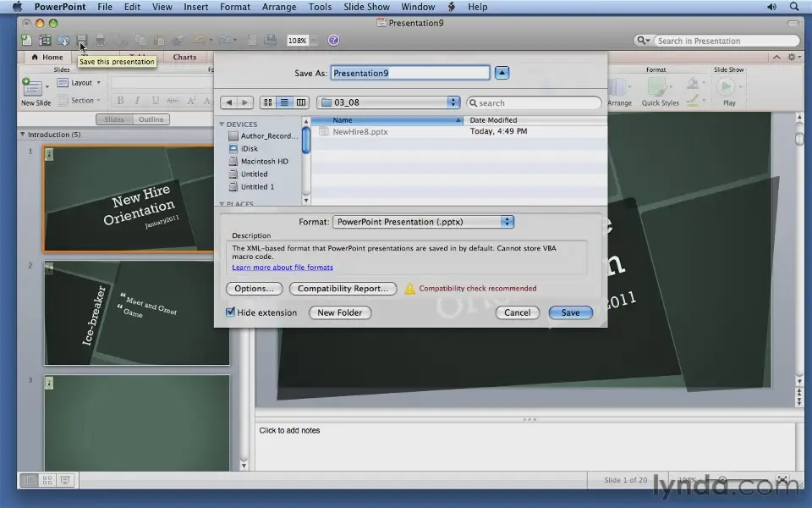Select the Slides pane toggle
The height and width of the screenshot is (508, 812).
pos(114,119)
